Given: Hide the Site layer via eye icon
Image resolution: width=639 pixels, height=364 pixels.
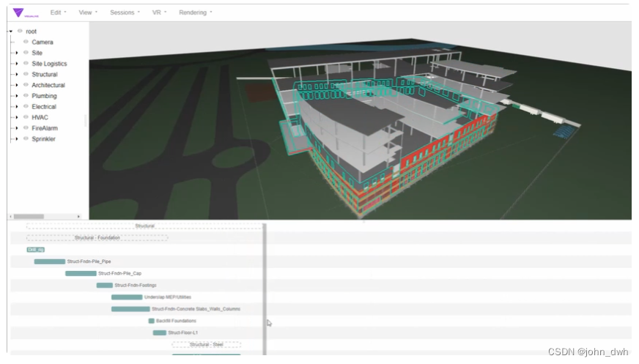Looking at the screenshot, I should tap(26, 53).
